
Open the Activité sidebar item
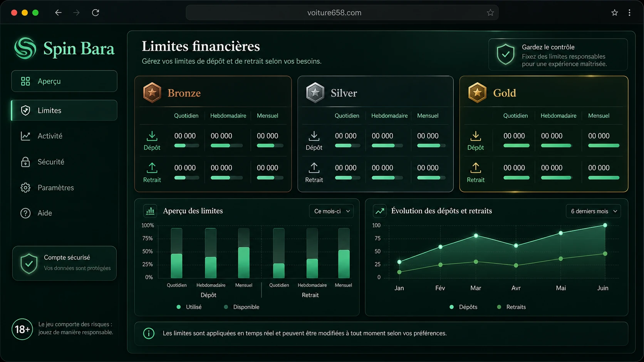[64, 136]
